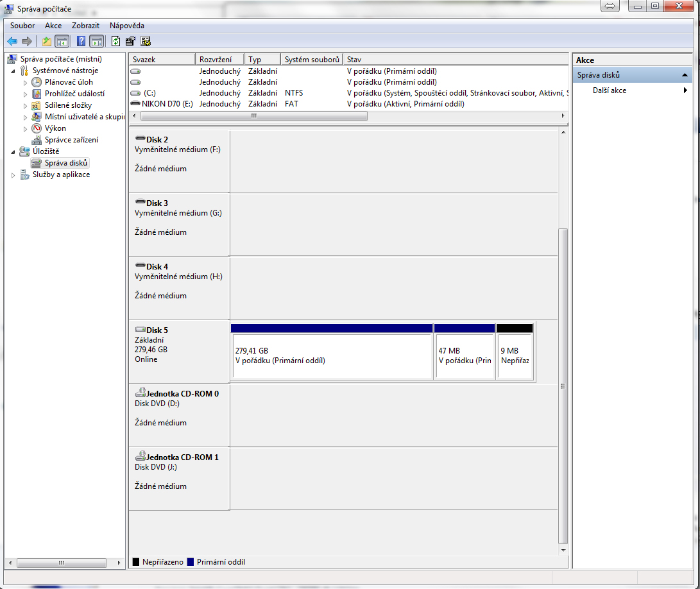Click the volume list horizontal scrollbar
700x589 pixels.
click(253, 116)
